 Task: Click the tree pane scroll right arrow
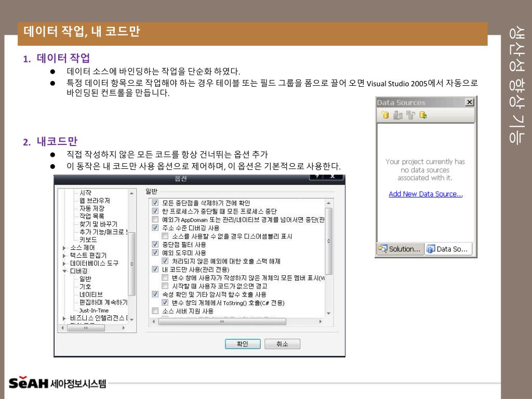point(124,328)
